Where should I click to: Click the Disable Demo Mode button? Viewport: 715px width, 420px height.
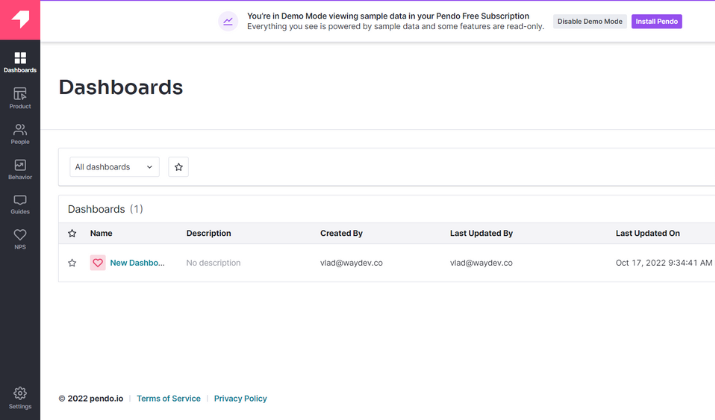tap(589, 21)
